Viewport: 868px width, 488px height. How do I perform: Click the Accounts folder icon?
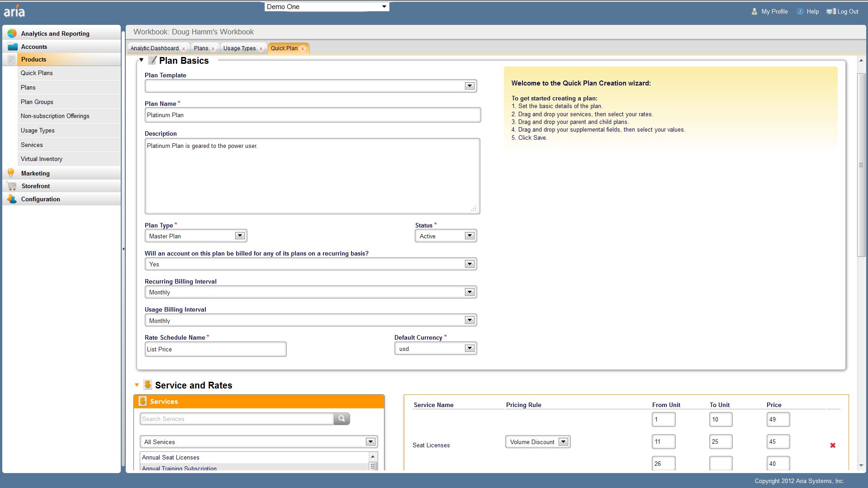coord(13,47)
